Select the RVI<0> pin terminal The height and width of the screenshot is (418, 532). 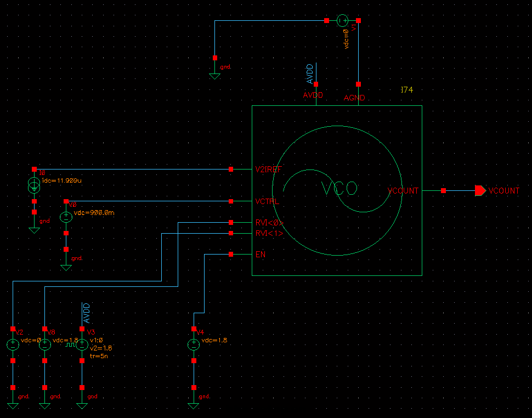(231, 223)
